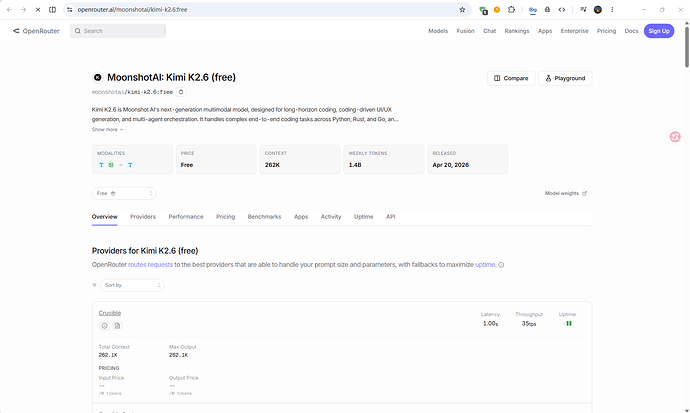Follow the uptime link in description
This screenshot has width=690, height=413.
(x=485, y=265)
